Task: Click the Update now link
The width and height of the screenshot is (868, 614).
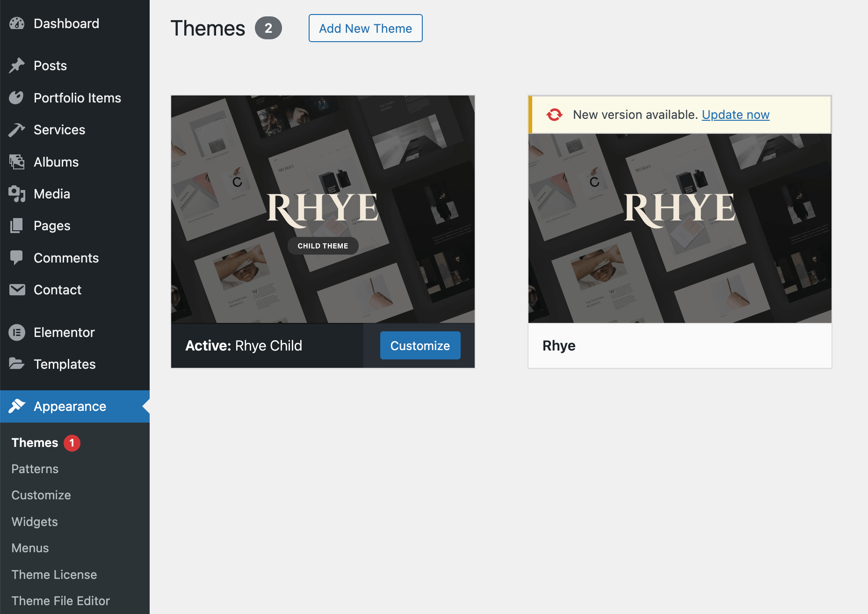Action: coord(735,115)
